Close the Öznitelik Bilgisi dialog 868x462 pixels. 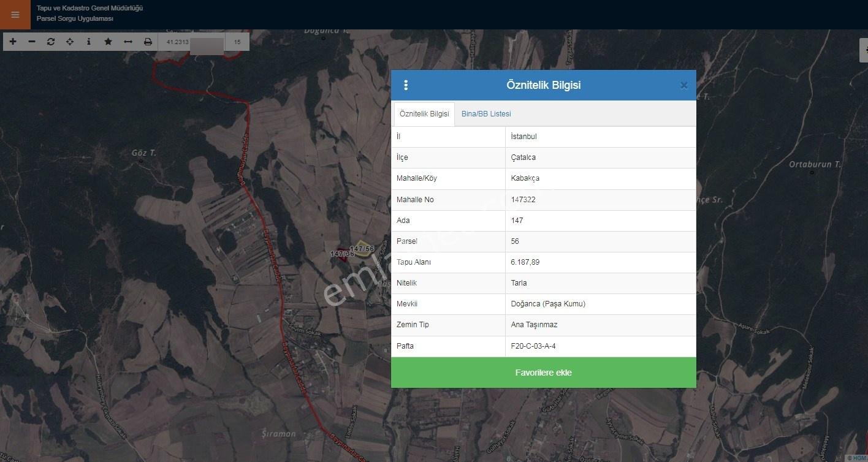pyautogui.click(x=684, y=85)
